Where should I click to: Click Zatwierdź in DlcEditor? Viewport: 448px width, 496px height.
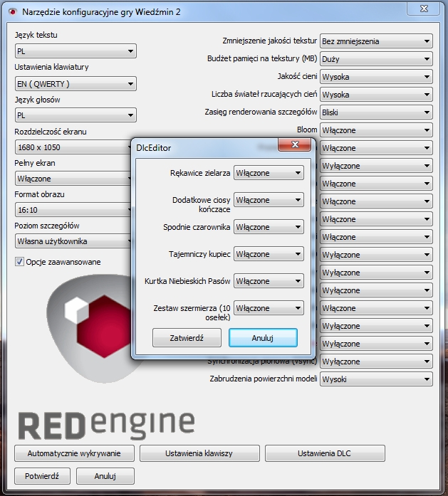pyautogui.click(x=187, y=338)
